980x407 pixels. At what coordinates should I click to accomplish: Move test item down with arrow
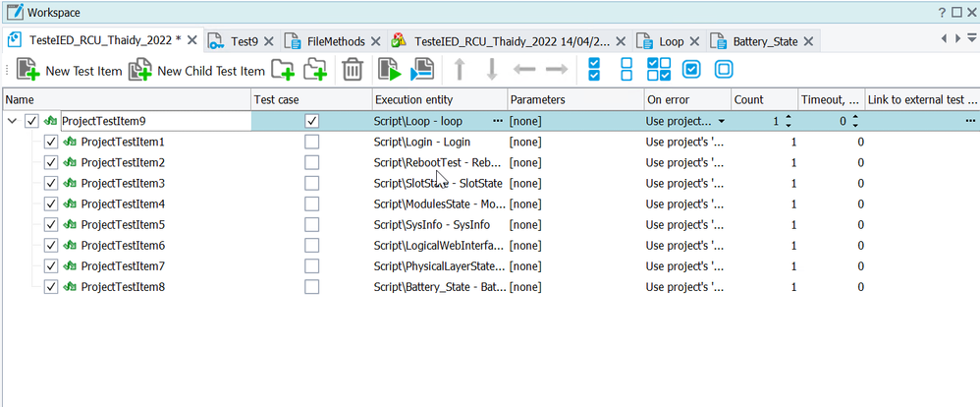point(492,70)
